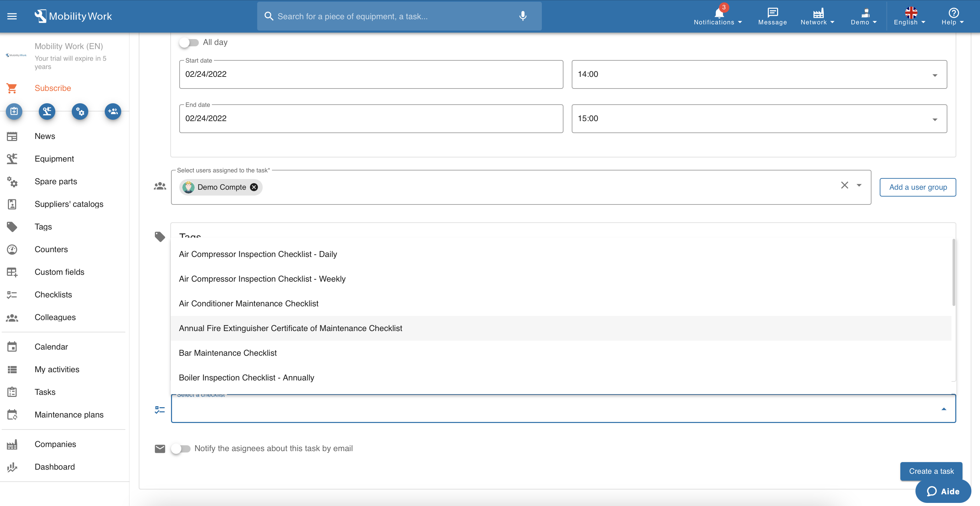
Task: Click the Spare parts gears icon
Action: click(12, 182)
